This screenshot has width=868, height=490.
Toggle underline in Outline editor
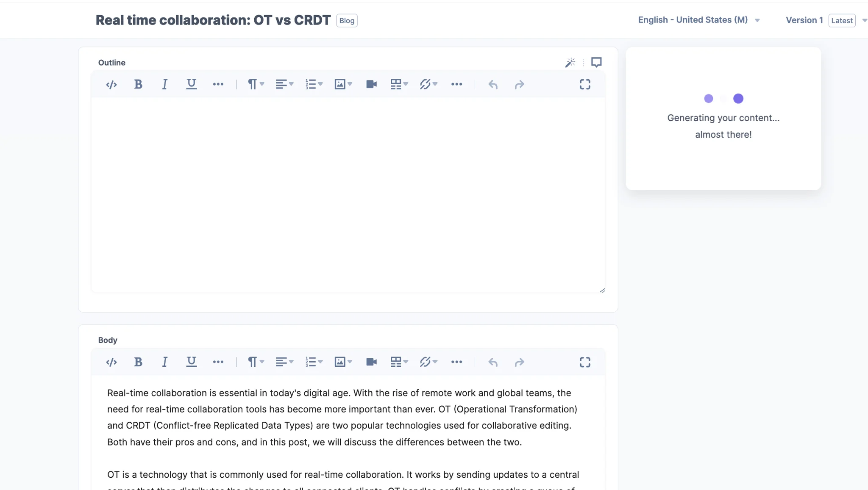[191, 84]
